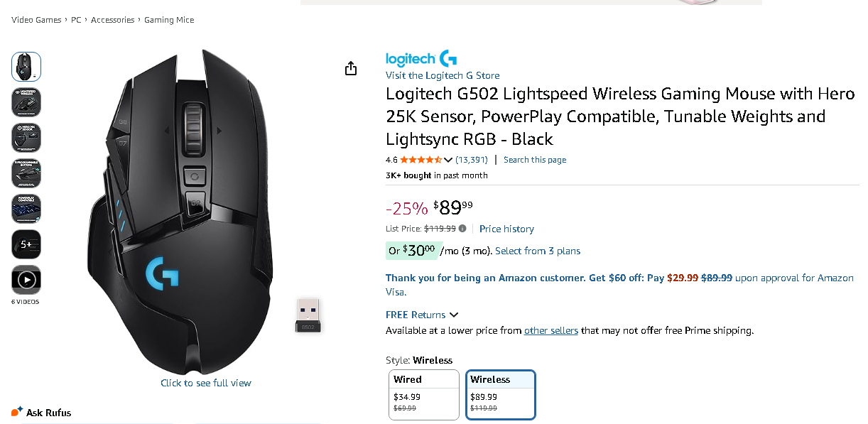Open the Price history link

pos(506,229)
